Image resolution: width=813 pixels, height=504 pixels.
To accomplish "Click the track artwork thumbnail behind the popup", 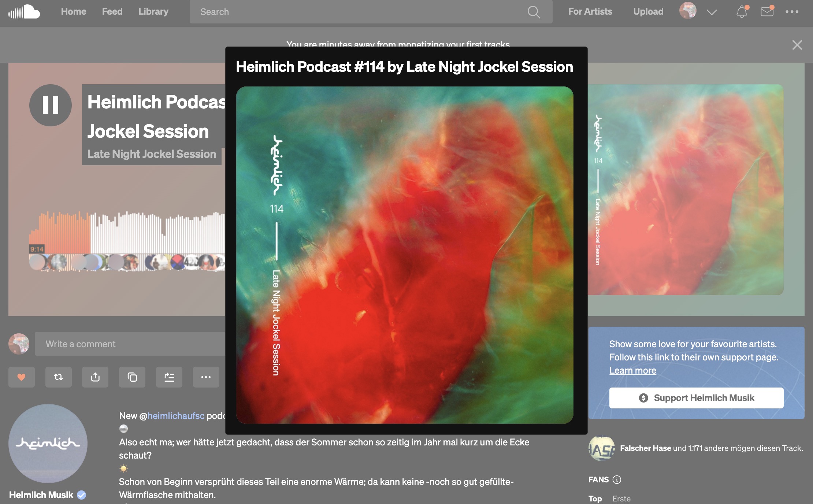I will [x=686, y=190].
